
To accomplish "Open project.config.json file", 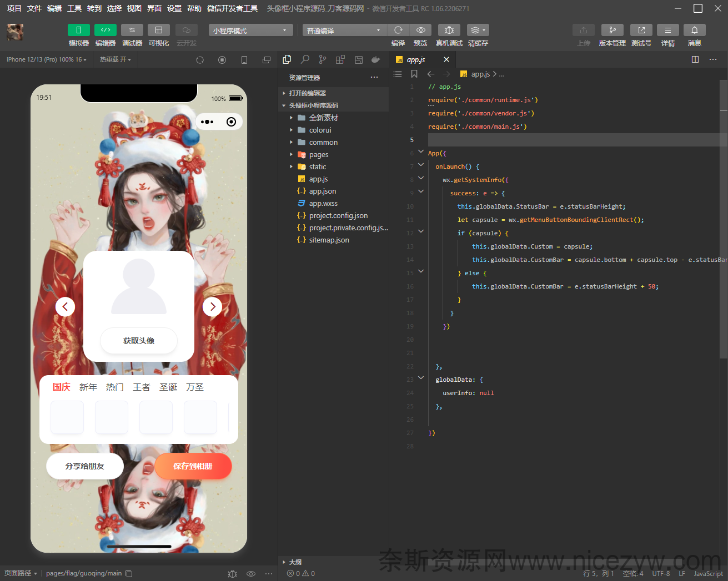I will [333, 215].
